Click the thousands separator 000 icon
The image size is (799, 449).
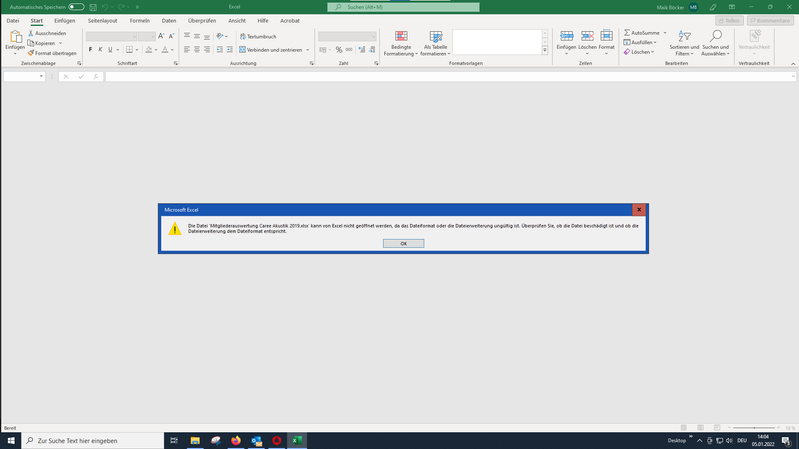coord(349,50)
